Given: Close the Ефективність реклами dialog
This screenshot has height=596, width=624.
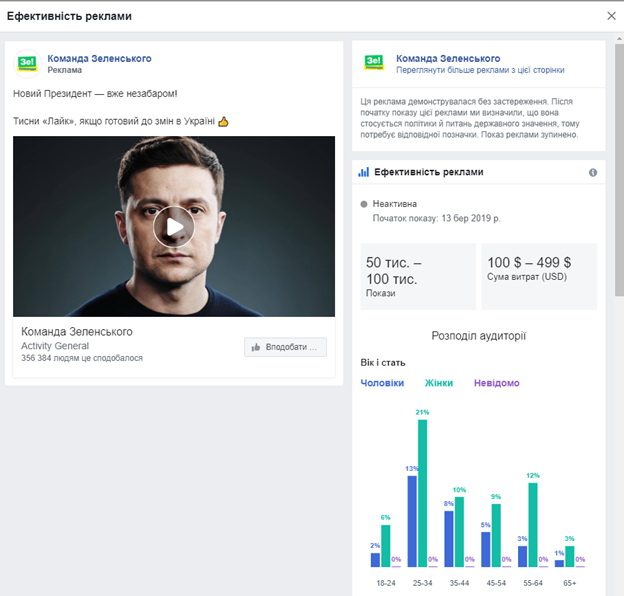Looking at the screenshot, I should [x=611, y=16].
